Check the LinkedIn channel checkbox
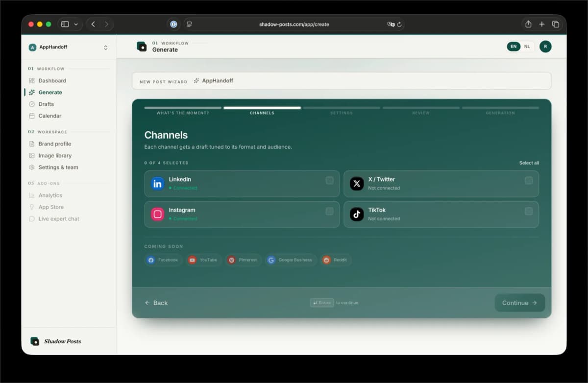 click(329, 180)
